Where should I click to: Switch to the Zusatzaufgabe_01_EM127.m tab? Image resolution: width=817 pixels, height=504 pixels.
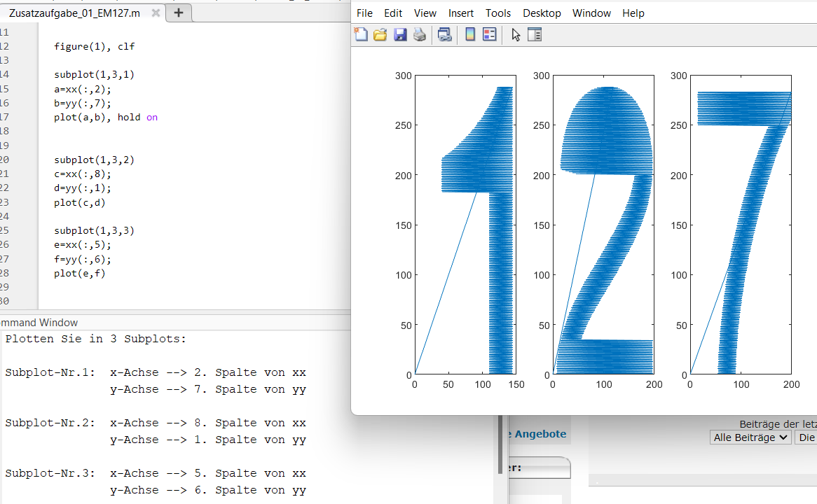pyautogui.click(x=74, y=13)
